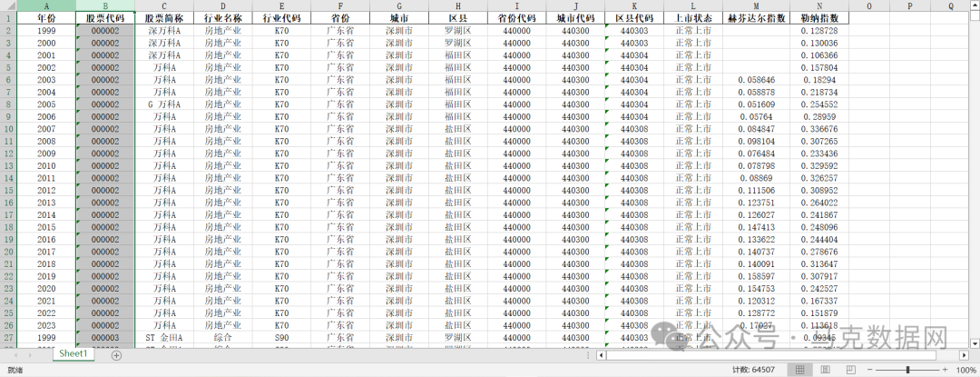Click the 行业名称 header cell
This screenshot has width=980, height=377.
click(223, 17)
